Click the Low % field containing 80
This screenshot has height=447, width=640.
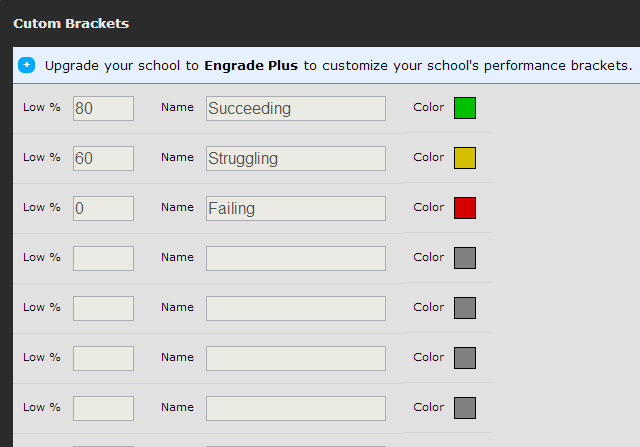point(103,109)
